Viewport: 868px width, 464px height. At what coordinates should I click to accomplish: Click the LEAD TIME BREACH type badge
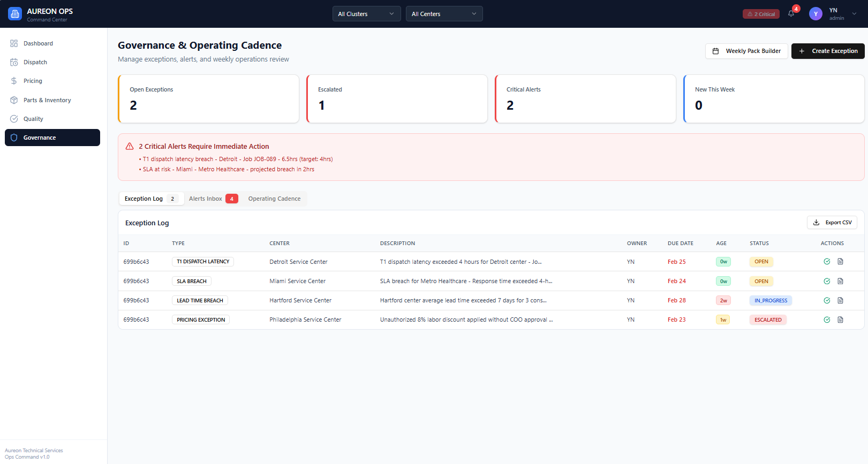(x=200, y=300)
